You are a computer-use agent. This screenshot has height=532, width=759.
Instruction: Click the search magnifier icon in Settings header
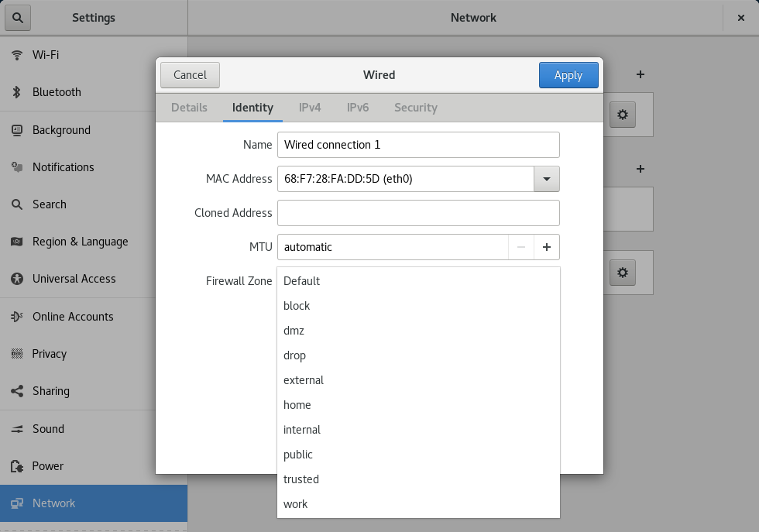pos(17,17)
